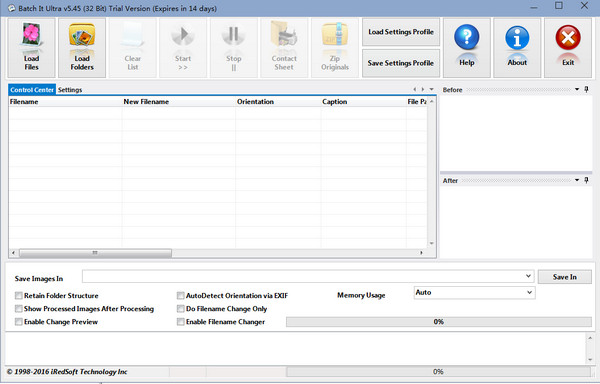Click the red Exit icon
Image resolution: width=600 pixels, height=384 pixels.
click(x=568, y=47)
